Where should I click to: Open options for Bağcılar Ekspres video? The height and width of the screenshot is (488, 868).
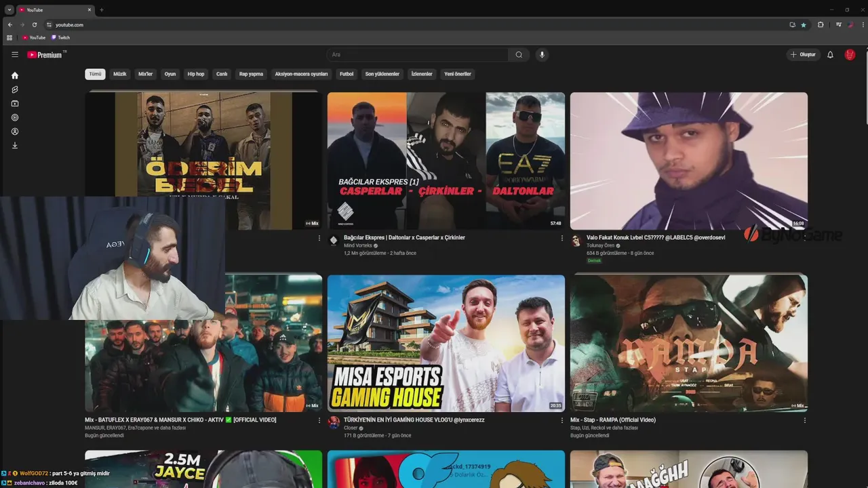[561, 238]
